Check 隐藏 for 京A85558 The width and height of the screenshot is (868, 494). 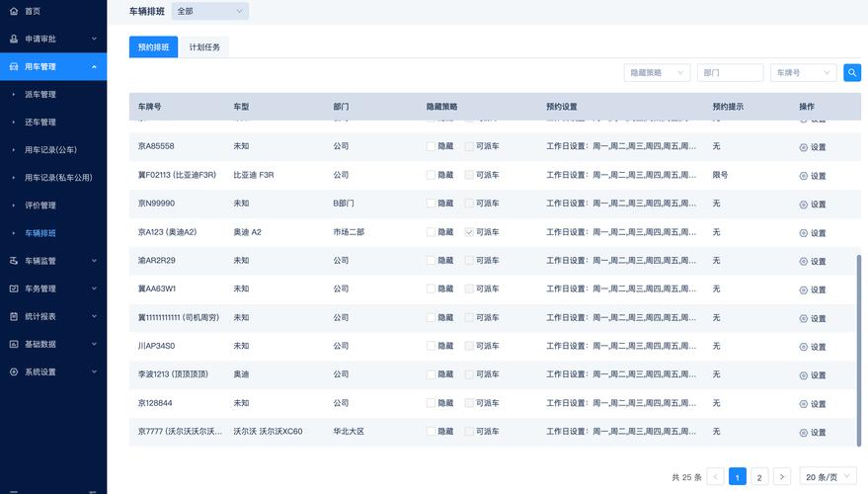pyautogui.click(x=431, y=146)
